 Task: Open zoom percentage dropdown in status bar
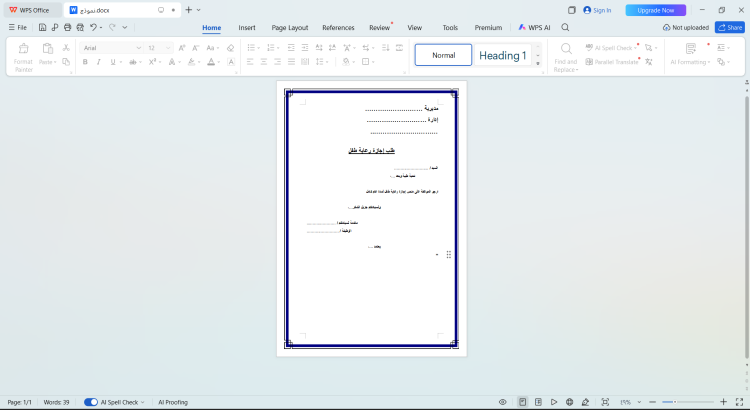639,402
